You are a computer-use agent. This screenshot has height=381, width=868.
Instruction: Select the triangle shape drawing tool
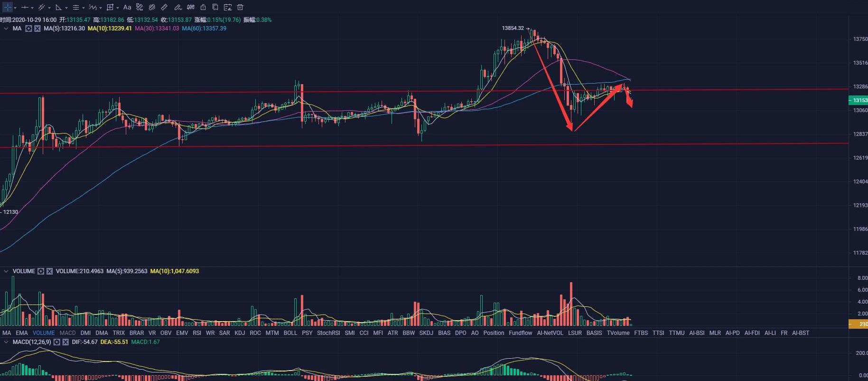tap(58, 7)
